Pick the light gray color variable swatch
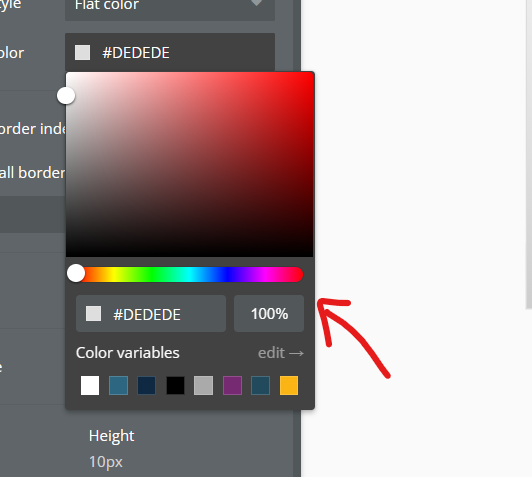 pyautogui.click(x=204, y=385)
